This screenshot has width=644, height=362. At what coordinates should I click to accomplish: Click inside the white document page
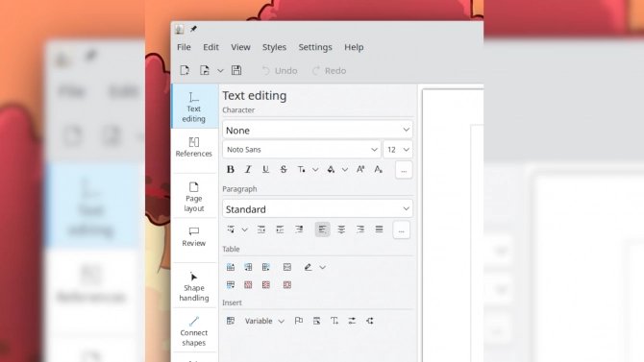(x=453, y=226)
